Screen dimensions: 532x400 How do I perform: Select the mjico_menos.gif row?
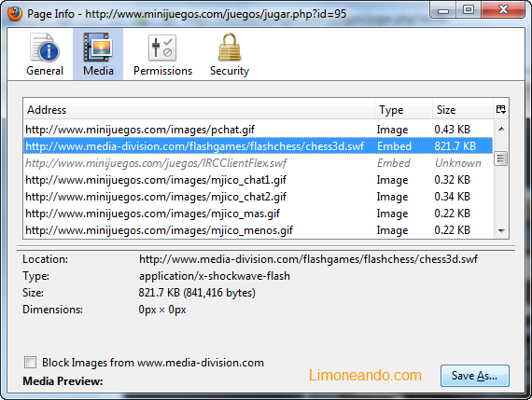point(259,230)
